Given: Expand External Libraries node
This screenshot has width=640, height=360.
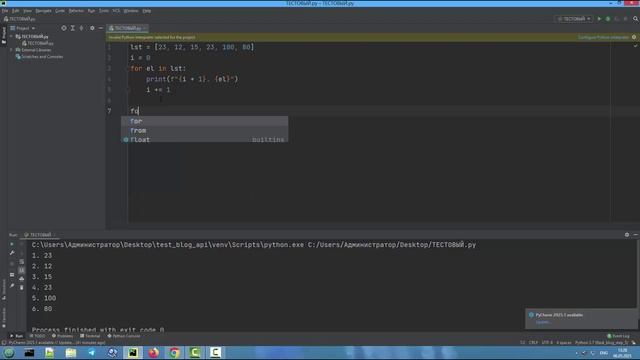Looking at the screenshot, I should 11,50.
